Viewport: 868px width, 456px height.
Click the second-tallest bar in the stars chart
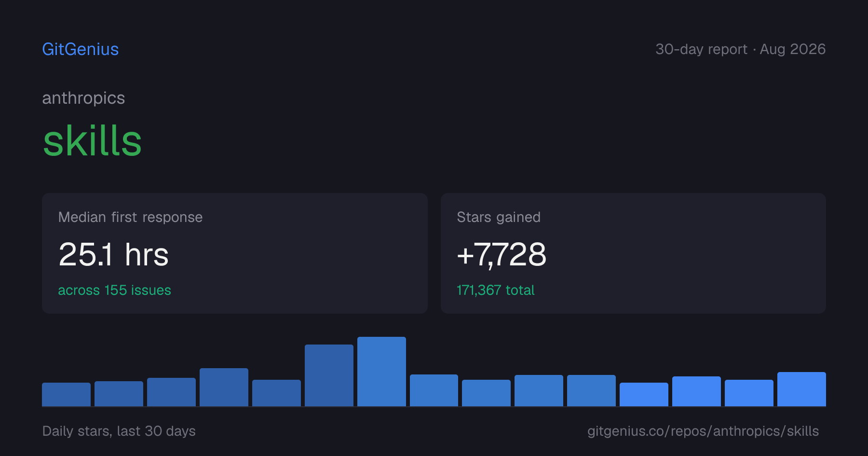pyautogui.click(x=329, y=375)
